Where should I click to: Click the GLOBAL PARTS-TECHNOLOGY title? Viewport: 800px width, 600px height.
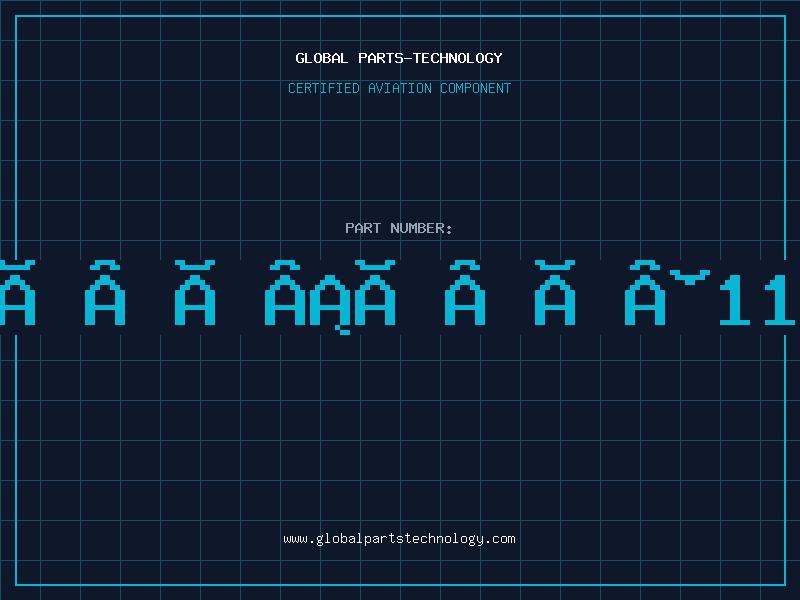pos(399,58)
